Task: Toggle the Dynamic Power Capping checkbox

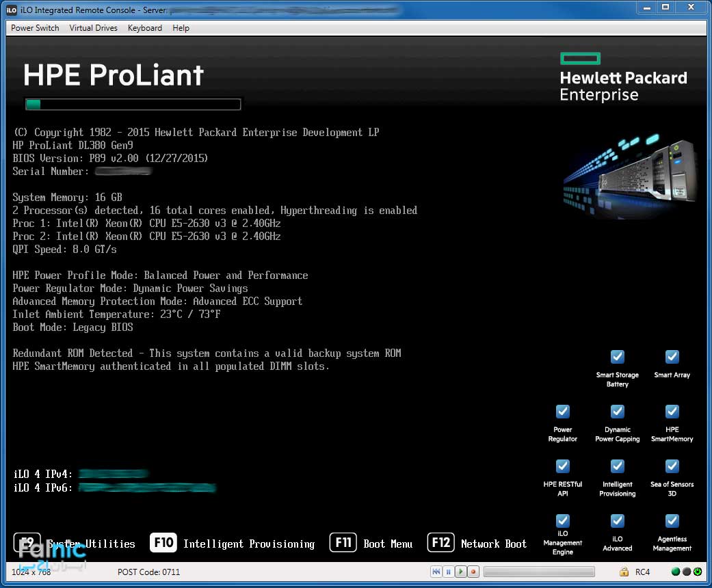Action: pos(617,412)
